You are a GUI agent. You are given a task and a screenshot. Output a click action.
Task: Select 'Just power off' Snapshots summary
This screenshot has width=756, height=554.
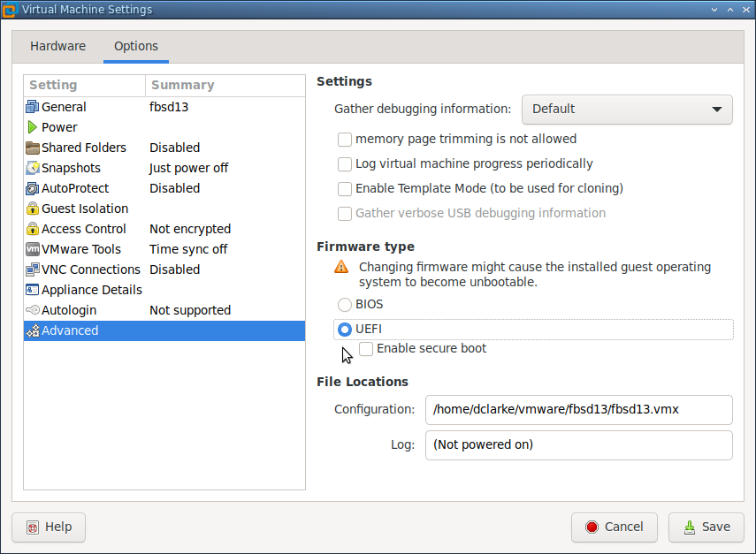pyautogui.click(x=188, y=168)
